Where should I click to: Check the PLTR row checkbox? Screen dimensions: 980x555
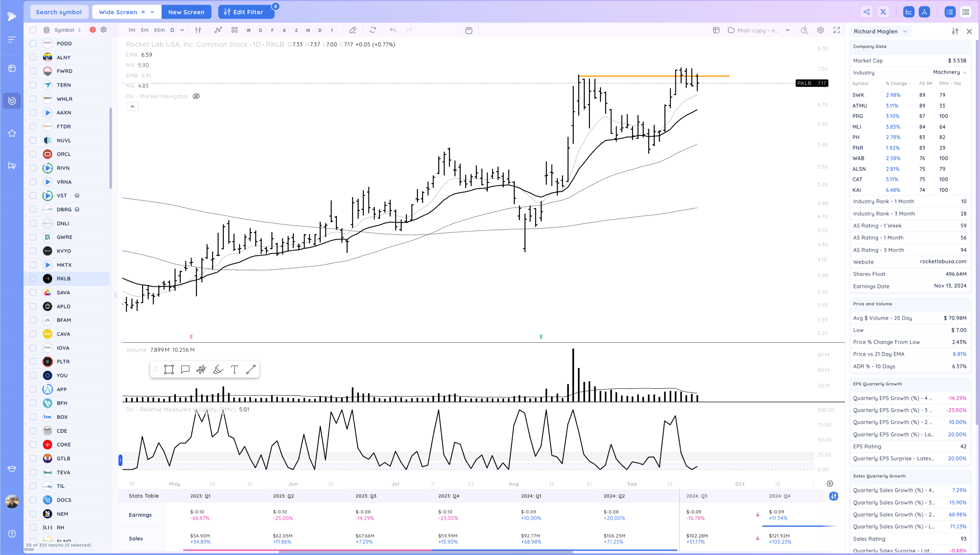[33, 361]
